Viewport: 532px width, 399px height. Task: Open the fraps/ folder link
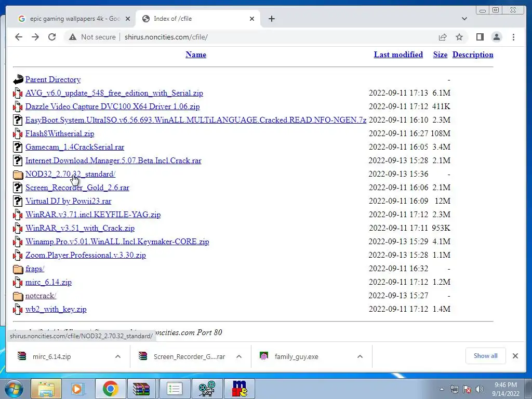(35, 269)
